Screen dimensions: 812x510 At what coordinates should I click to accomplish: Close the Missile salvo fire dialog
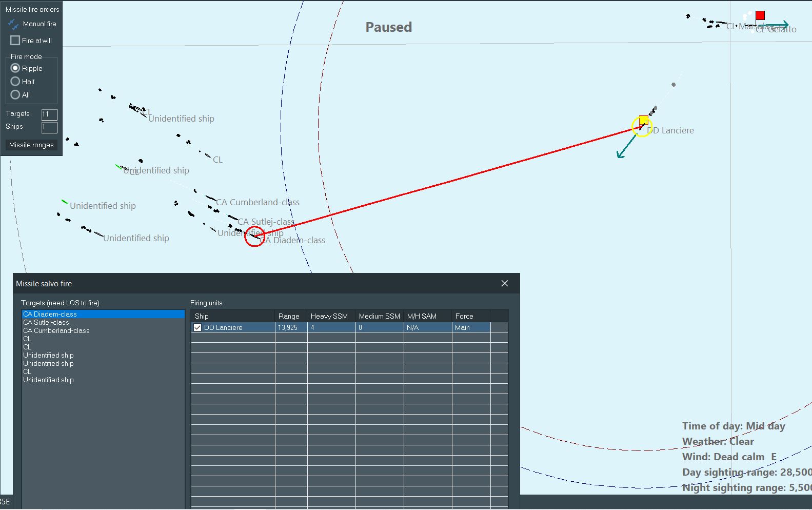(505, 283)
